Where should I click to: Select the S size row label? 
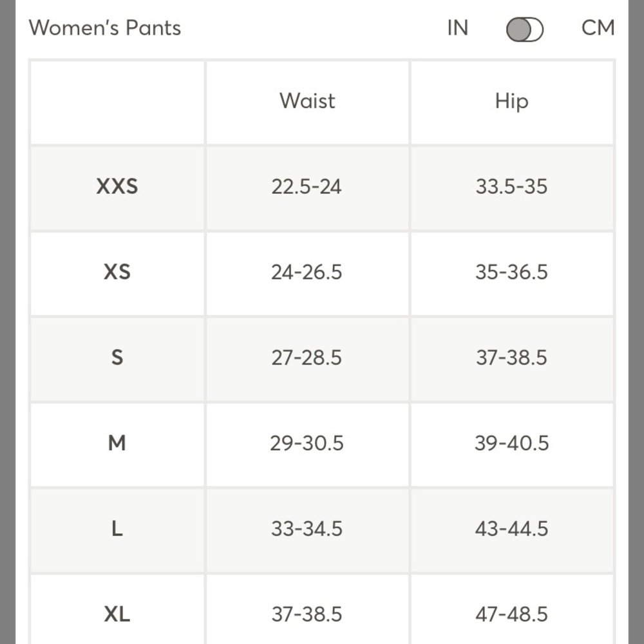(117, 357)
